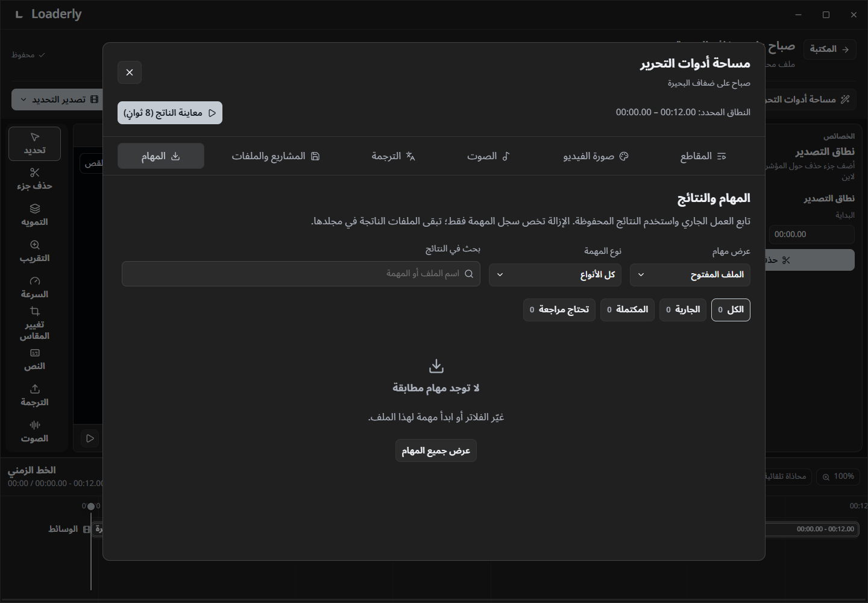Viewport: 868px width, 603px height.
Task: Click the الوسائط track film icon
Action: click(87, 529)
